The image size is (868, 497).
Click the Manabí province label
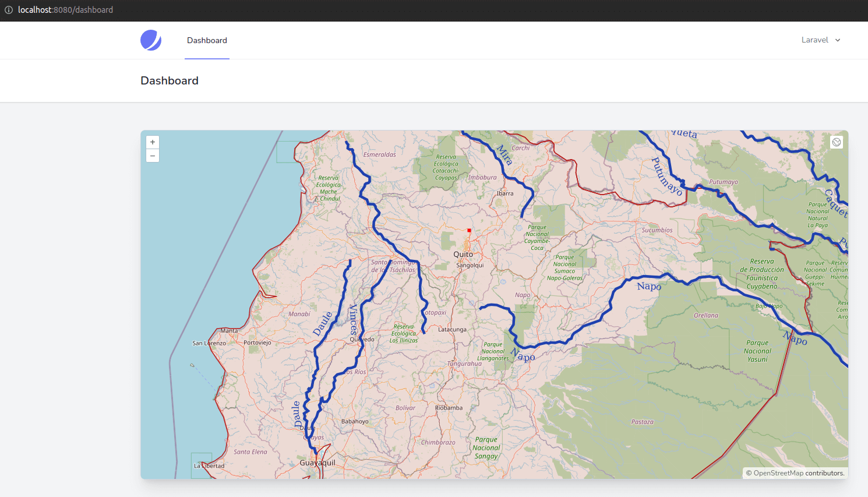[x=299, y=314]
